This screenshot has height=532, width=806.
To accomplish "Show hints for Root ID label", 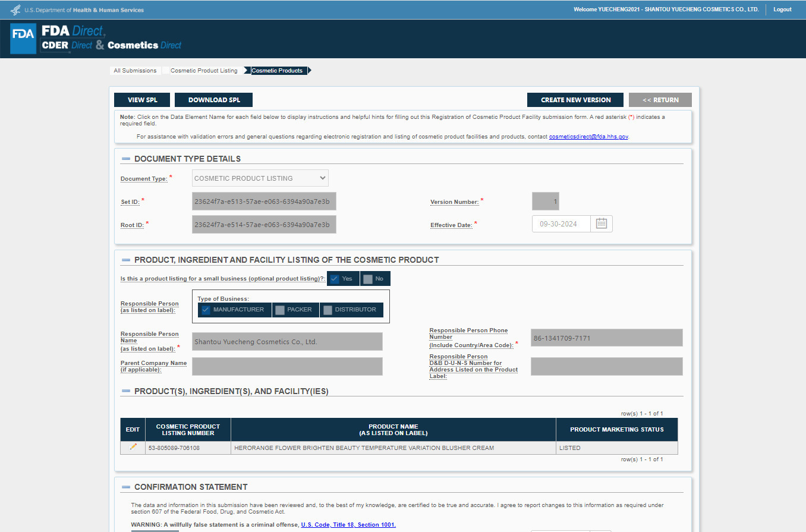I will click(x=132, y=225).
